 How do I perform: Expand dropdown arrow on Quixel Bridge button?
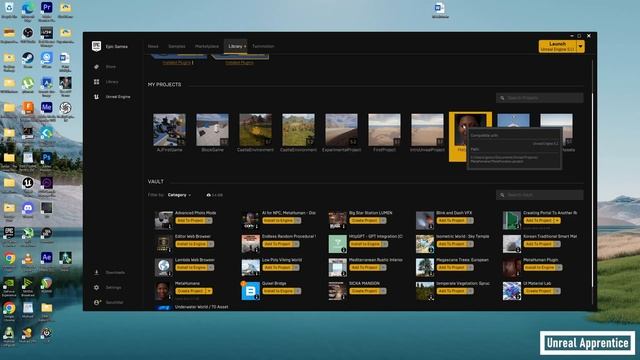pos(297,291)
